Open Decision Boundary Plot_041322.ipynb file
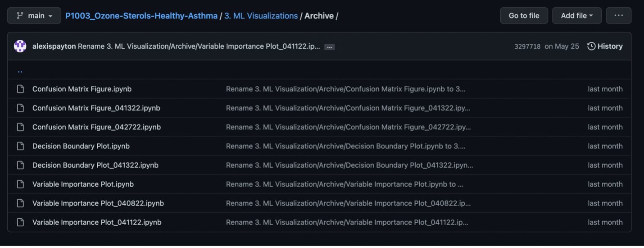This screenshot has width=644, height=248. [95, 165]
